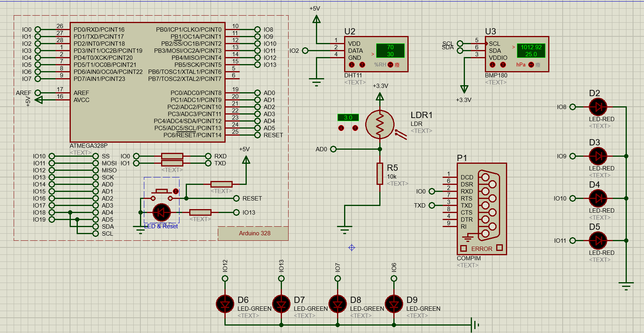This screenshot has width=644, height=333.
Task: Select the LED in the Reset block
Action: coord(161,213)
